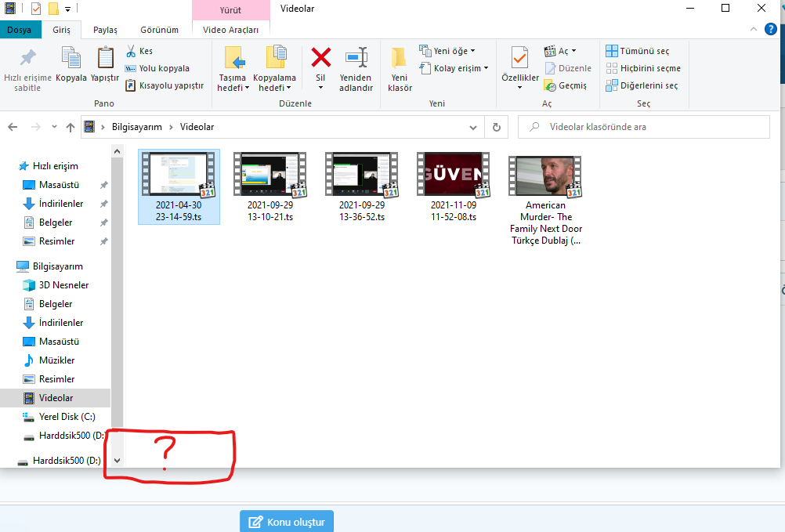This screenshot has width=785, height=532.
Task: Open Özellikler for selected file
Action: click(x=520, y=64)
